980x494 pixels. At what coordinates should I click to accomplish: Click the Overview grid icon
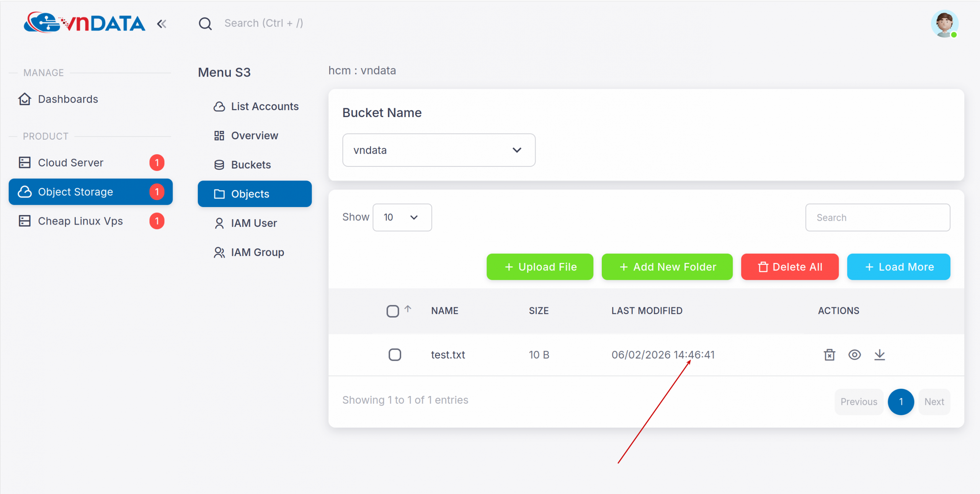[x=219, y=135]
